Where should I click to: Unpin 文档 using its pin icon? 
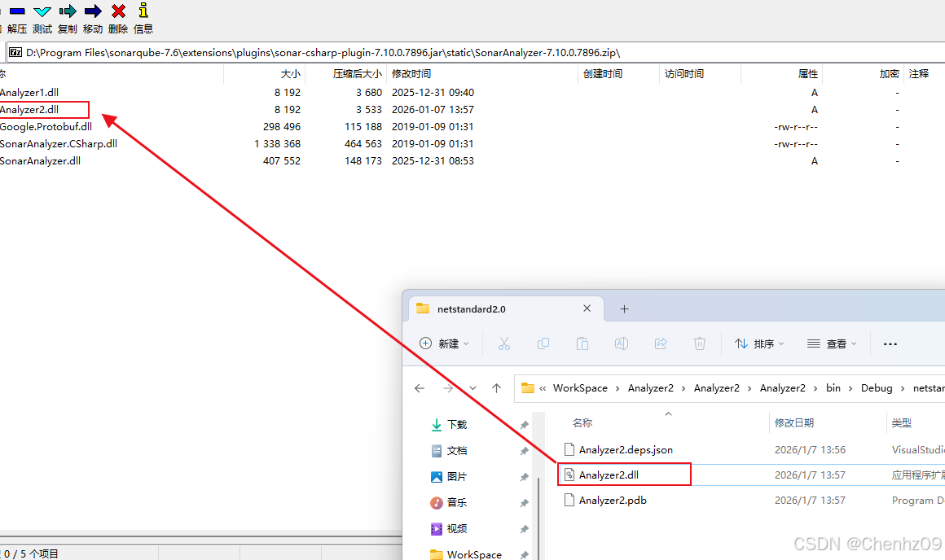coord(525,451)
